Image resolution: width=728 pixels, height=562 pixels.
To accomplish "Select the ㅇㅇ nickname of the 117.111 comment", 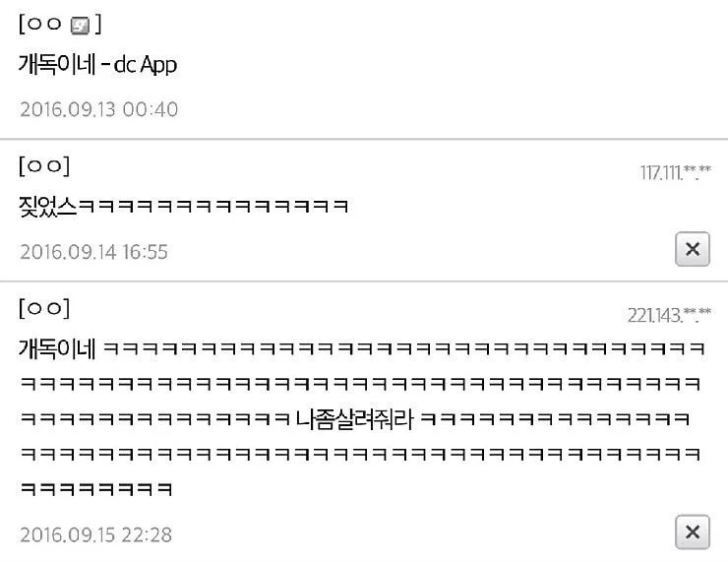I will pos(44,165).
